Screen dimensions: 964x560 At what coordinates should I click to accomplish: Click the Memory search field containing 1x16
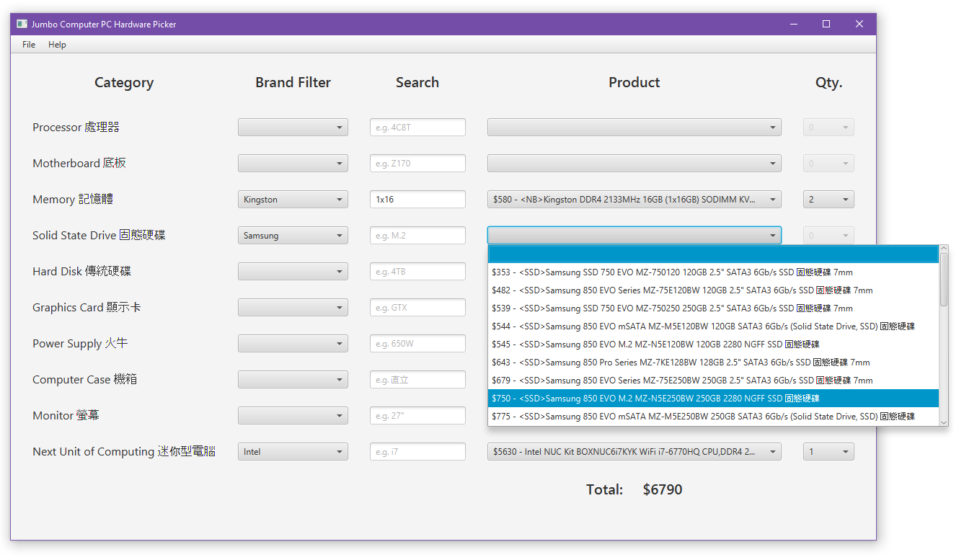point(417,200)
